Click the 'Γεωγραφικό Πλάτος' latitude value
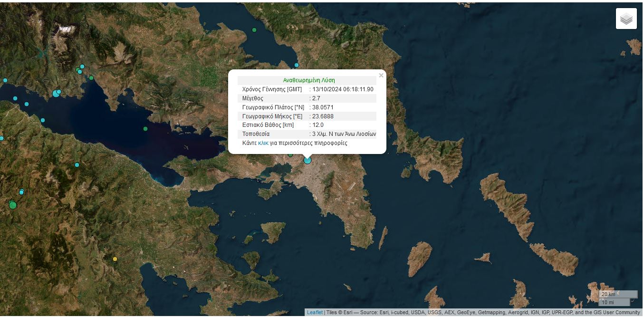The width and height of the screenshot is (644, 317). click(323, 107)
